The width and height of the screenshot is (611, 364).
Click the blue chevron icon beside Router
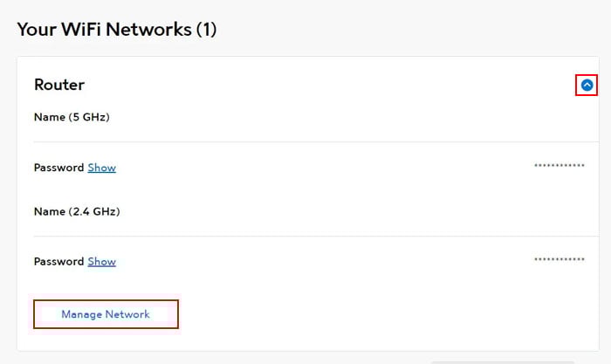tap(587, 85)
